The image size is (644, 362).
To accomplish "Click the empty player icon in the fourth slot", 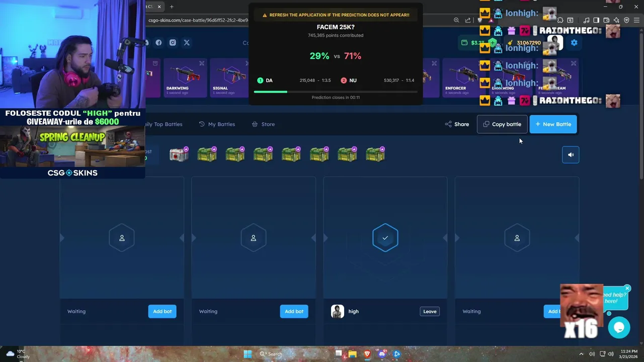I will click(517, 238).
